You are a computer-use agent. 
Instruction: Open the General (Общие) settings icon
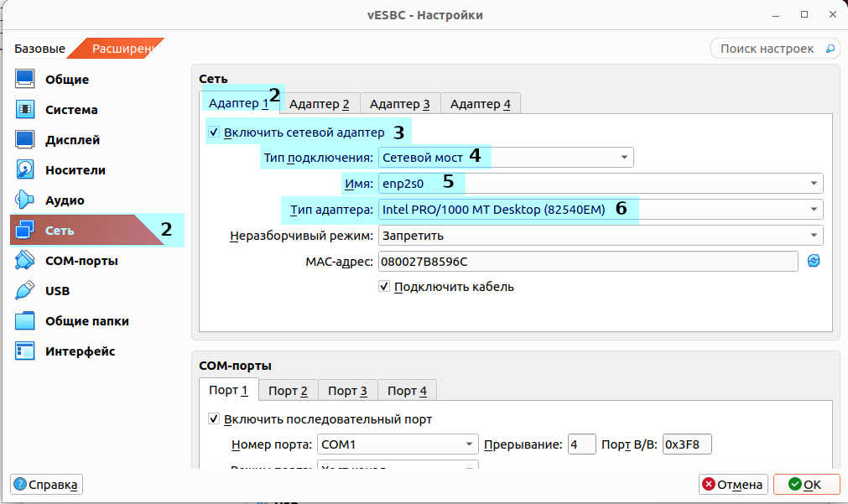coord(25,80)
